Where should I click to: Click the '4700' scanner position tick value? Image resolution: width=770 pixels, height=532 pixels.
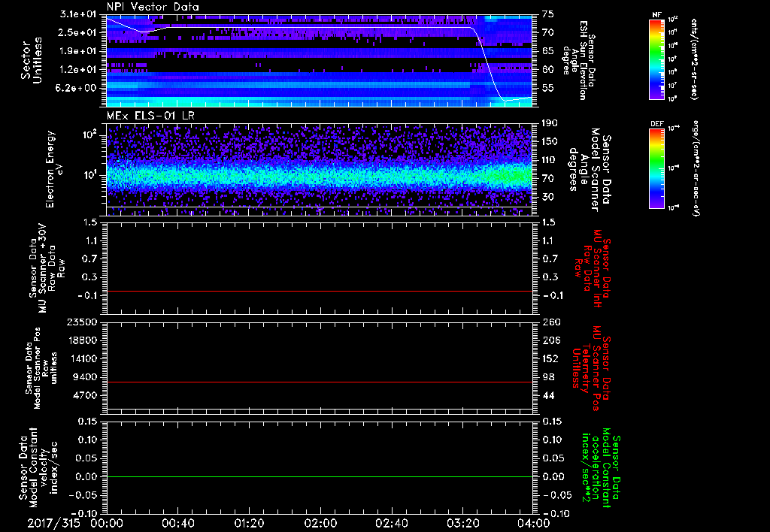pyautogui.click(x=84, y=395)
